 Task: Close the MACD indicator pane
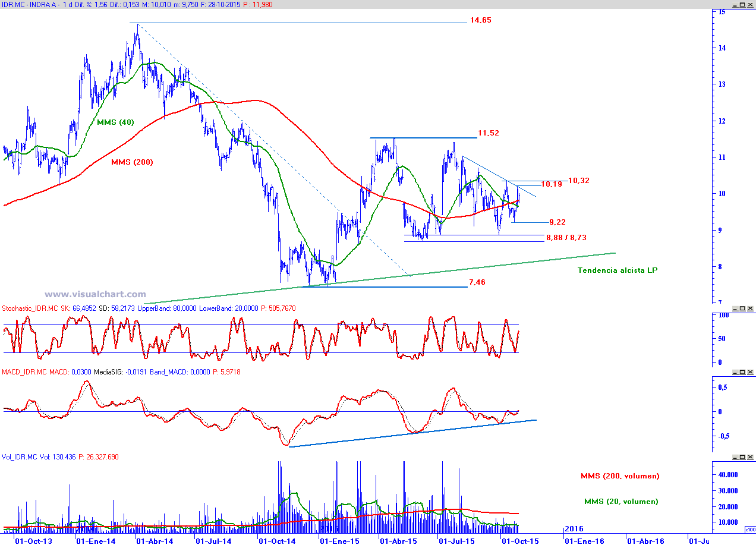tap(750, 372)
